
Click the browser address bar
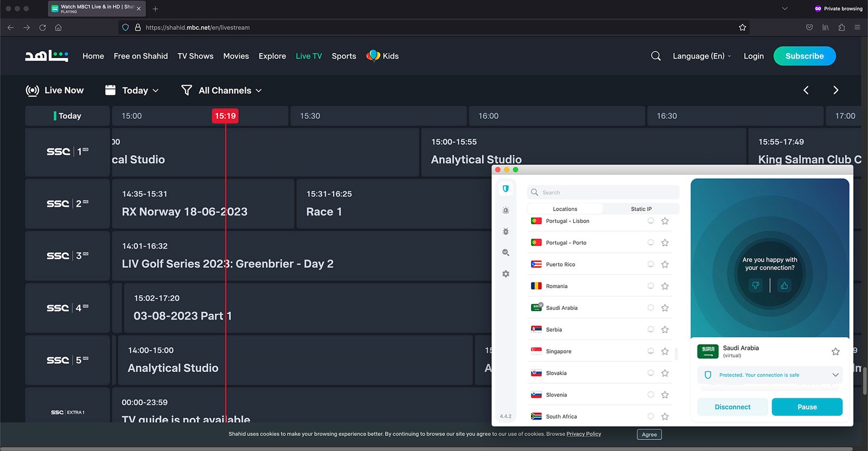point(434,27)
